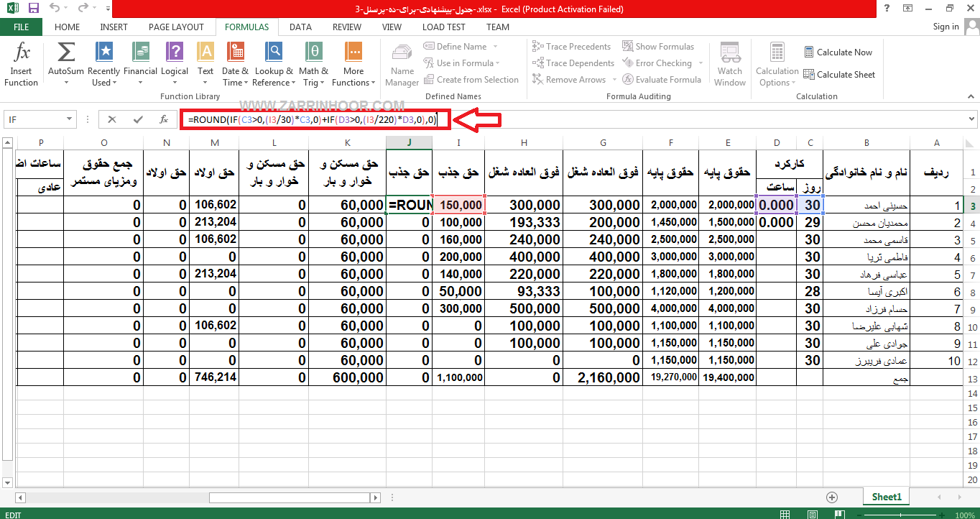This screenshot has height=519, width=980.
Task: Click the Undo icon
Action: click(x=55, y=9)
